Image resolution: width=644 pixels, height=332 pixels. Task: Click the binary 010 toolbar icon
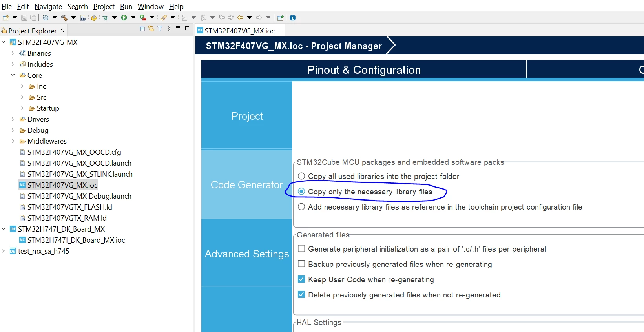click(83, 18)
